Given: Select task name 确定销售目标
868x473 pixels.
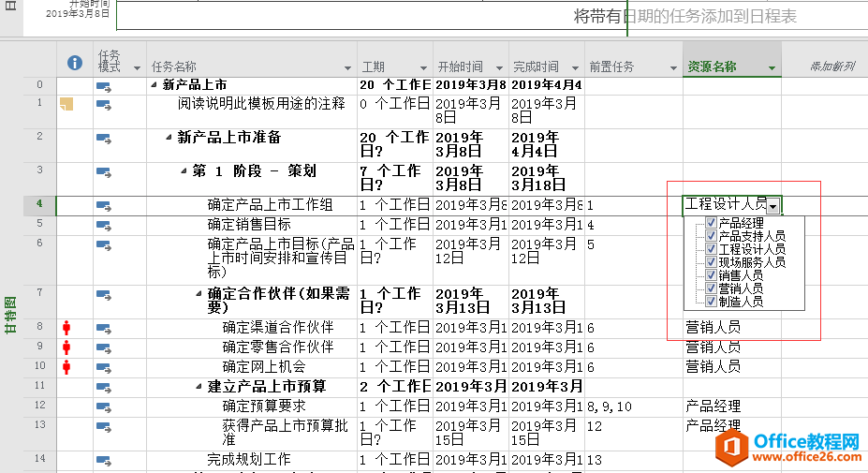Looking at the screenshot, I should click(x=249, y=225).
